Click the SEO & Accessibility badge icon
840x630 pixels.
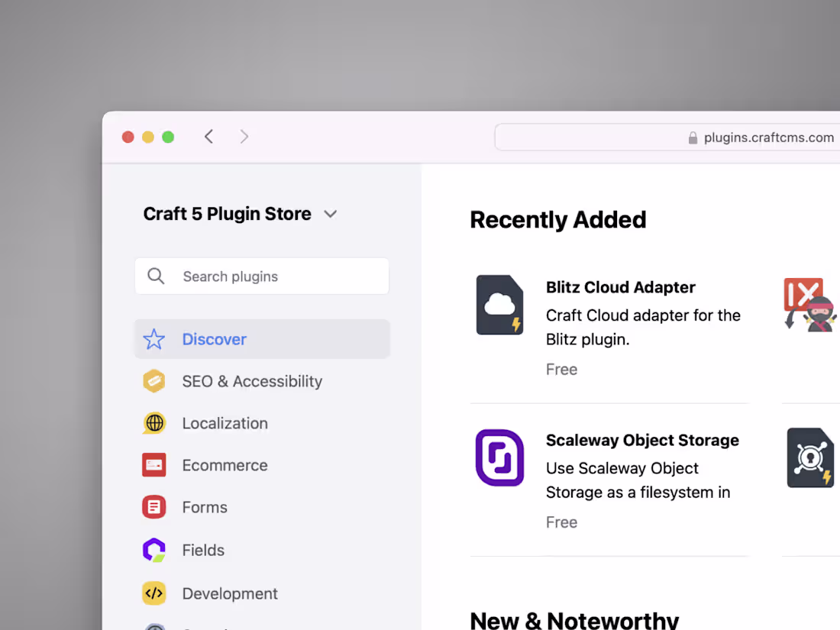click(x=154, y=381)
